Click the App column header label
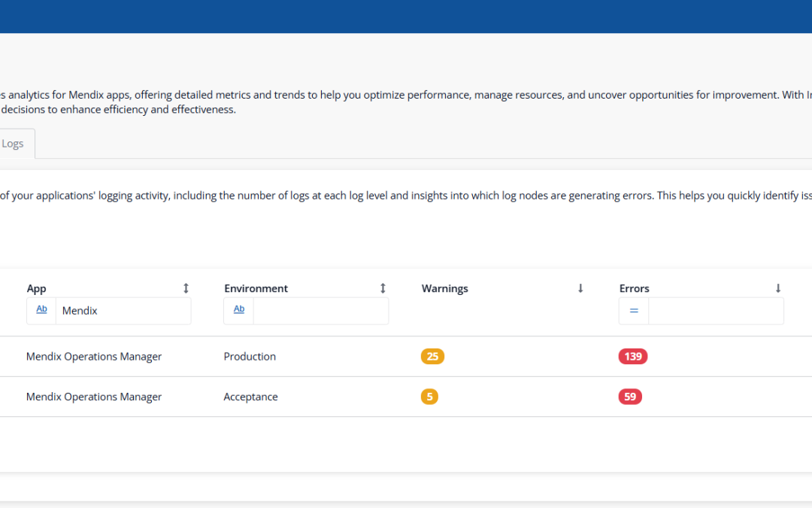 coord(37,288)
